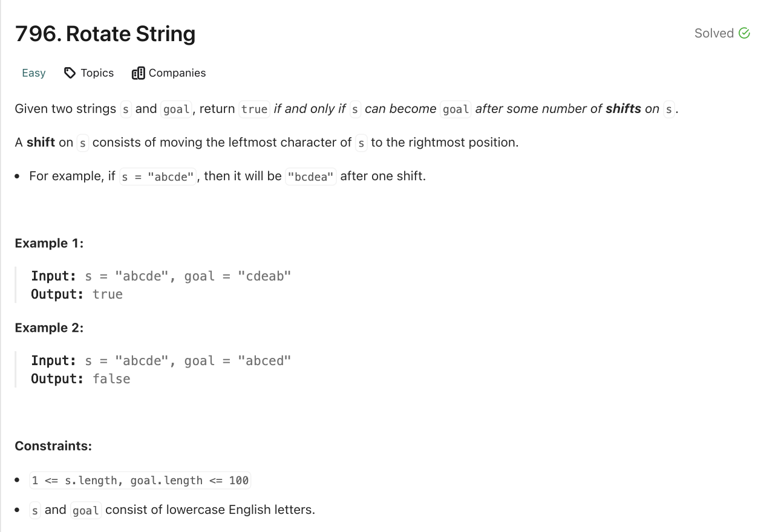This screenshot has height=532, width=761.
Task: Select the inline code chip goal
Action: [176, 109]
